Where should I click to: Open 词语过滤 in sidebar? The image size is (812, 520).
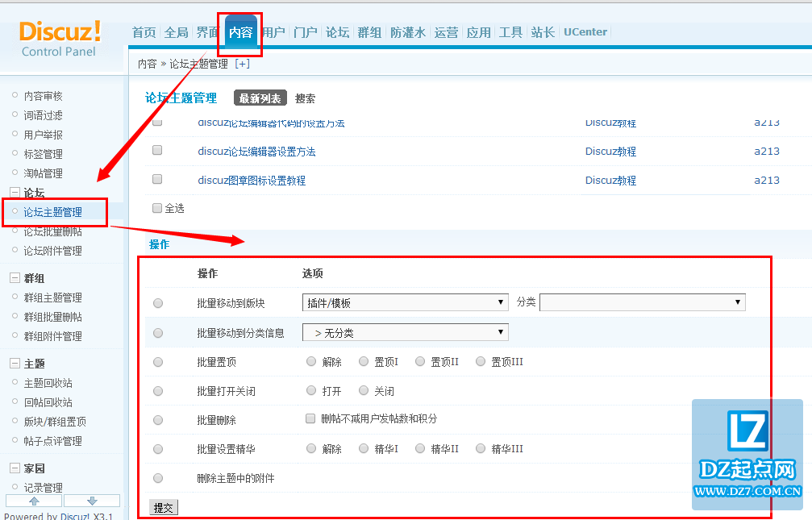click(x=43, y=115)
